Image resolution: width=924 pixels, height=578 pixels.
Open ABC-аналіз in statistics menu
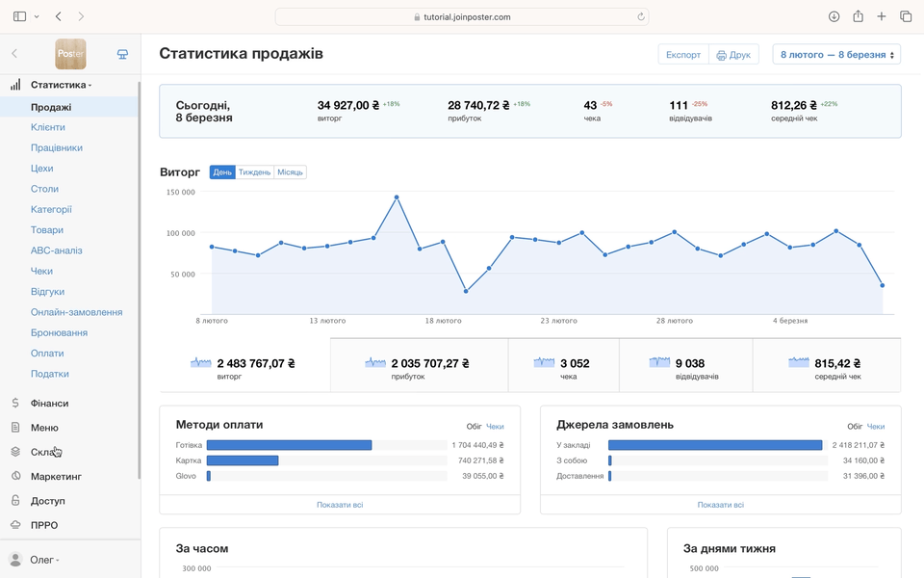pos(57,250)
